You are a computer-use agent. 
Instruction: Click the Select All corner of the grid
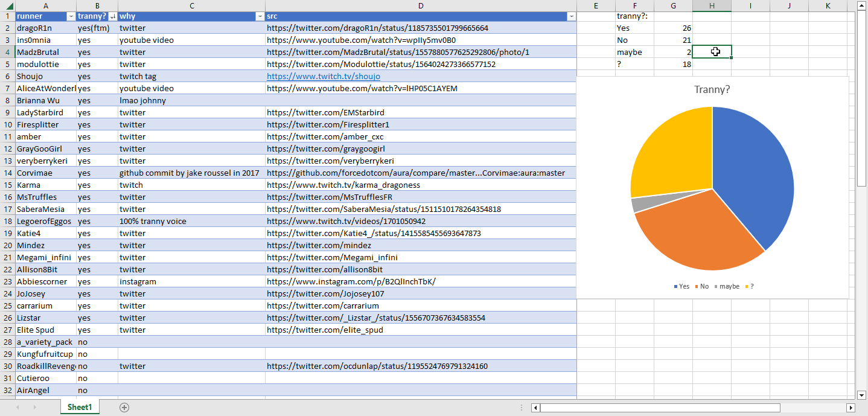pos(7,5)
